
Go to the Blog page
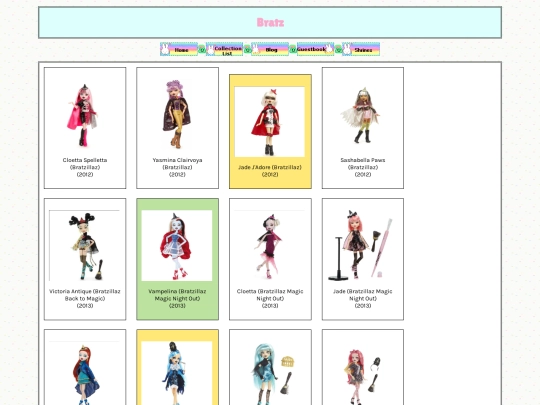tap(270, 49)
